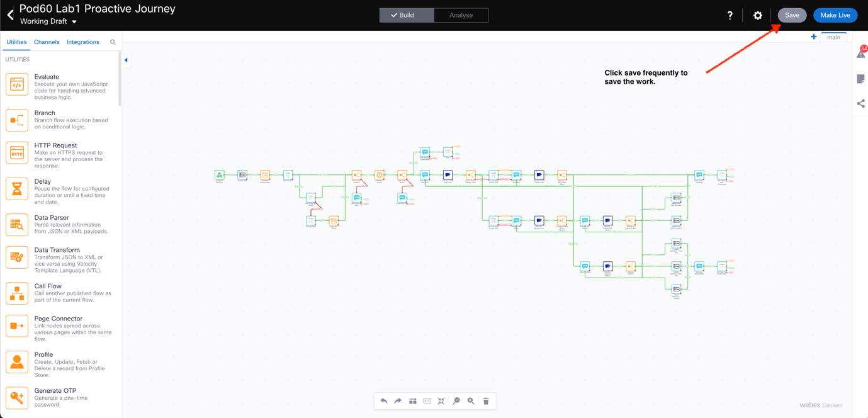This screenshot has width=868, height=418.
Task: Click the UTILITIES section heading
Action: pos(18,60)
